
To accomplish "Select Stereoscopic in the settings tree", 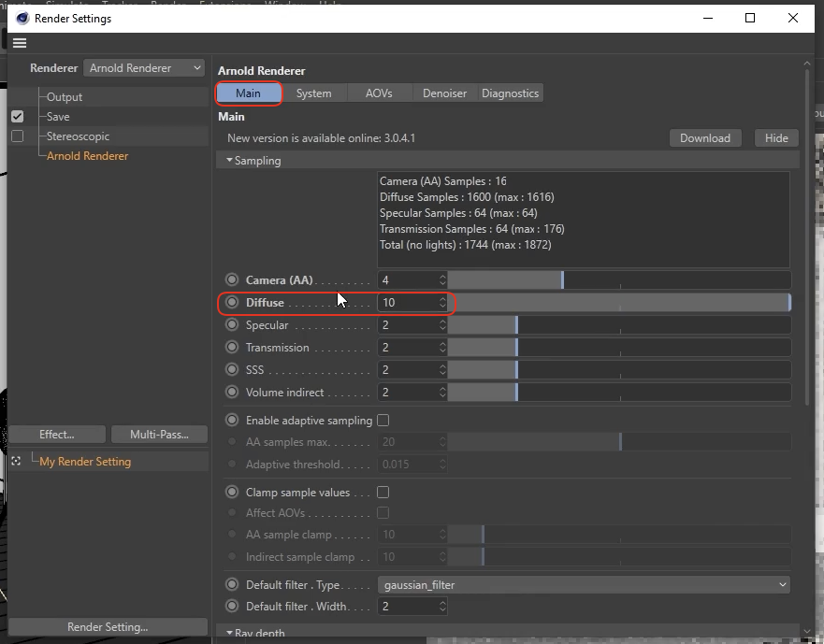I will point(79,136).
